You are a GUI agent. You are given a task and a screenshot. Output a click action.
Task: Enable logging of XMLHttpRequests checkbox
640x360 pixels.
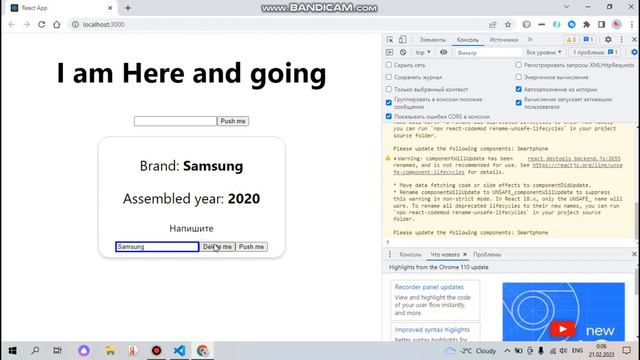coord(518,65)
